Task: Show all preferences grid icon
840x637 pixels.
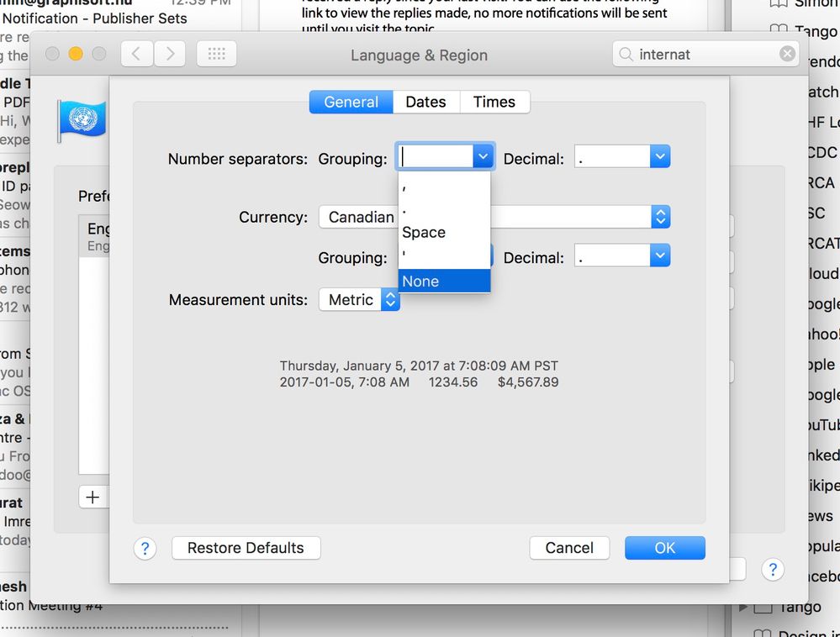Action: [216, 54]
